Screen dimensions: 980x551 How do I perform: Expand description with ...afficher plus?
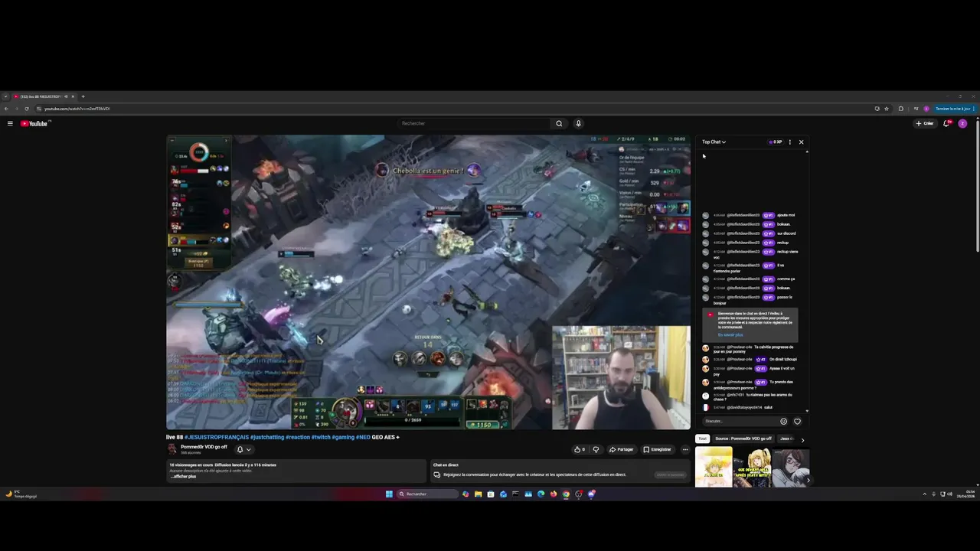[x=183, y=476]
